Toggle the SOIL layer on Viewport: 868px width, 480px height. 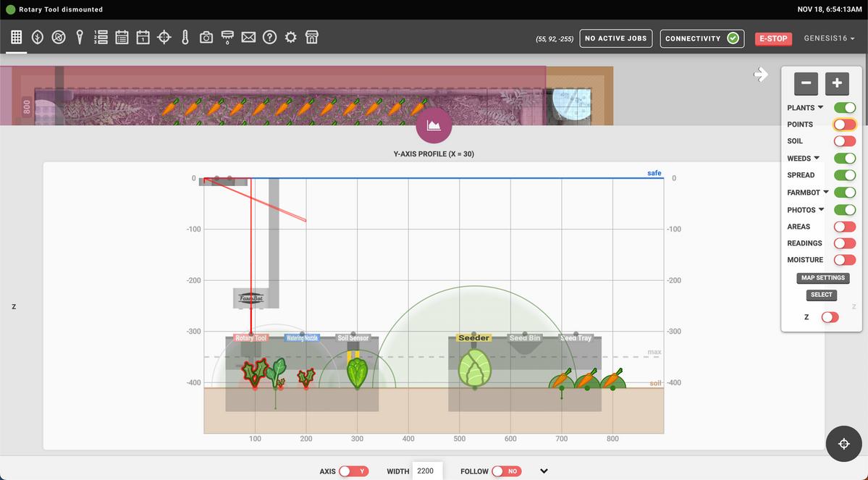[x=845, y=140]
